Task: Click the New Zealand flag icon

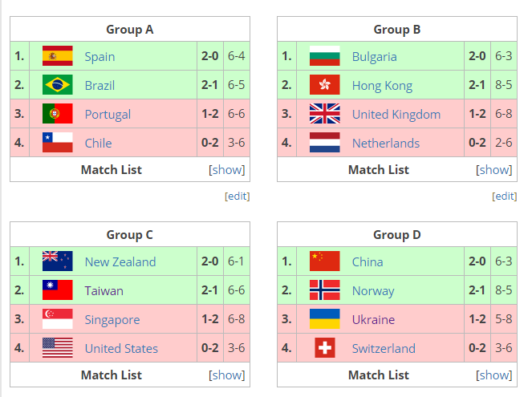Action: click(57, 261)
